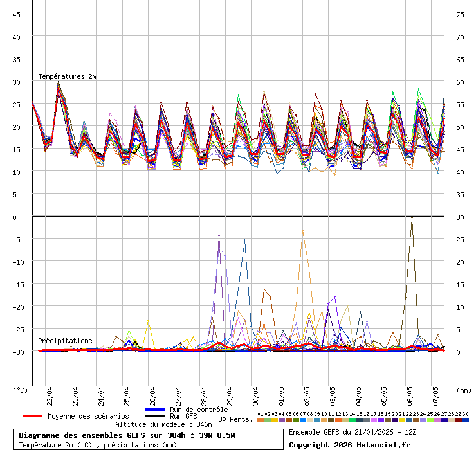The height and width of the screenshot is (450, 476).
Task: Select the perturbation 30 blue legend swatch
Action: (x=466, y=420)
